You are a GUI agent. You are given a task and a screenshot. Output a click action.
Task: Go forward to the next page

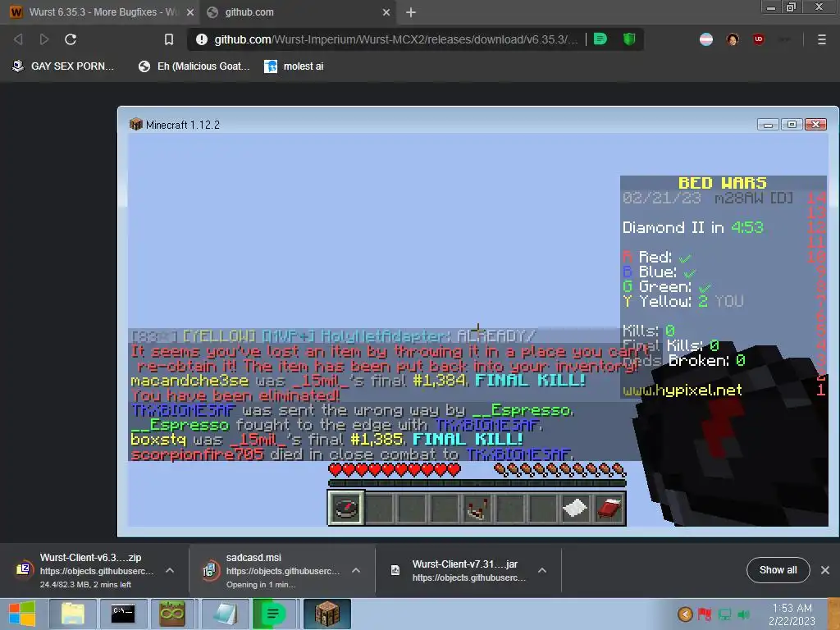tap(44, 39)
